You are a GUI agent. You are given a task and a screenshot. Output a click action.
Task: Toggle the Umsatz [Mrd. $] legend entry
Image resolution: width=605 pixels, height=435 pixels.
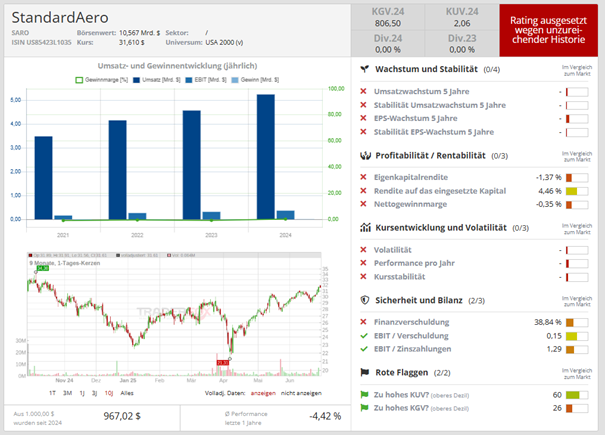(x=157, y=80)
